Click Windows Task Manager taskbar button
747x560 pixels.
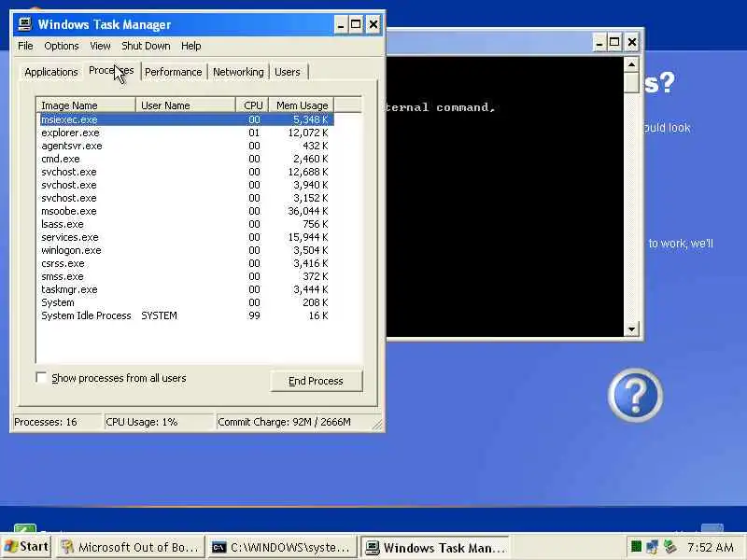pyautogui.click(x=435, y=548)
